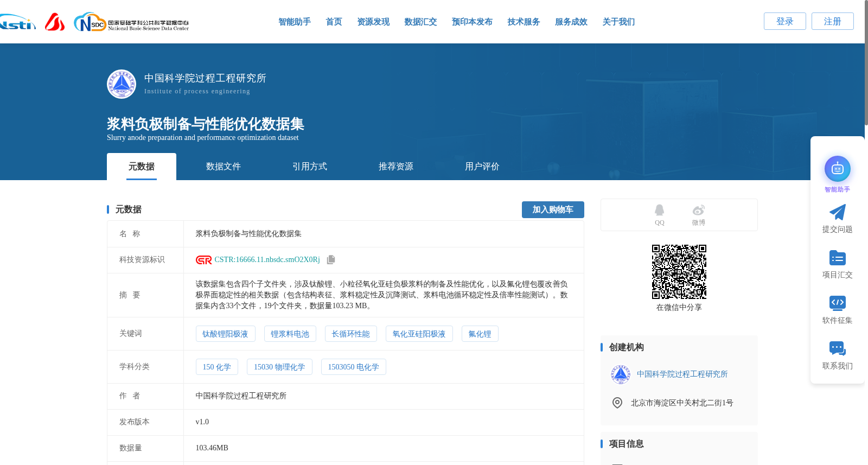Open the CSTR:16666.11.nbsdc.smO2X0Rj link
868x465 pixels.
pos(267,260)
